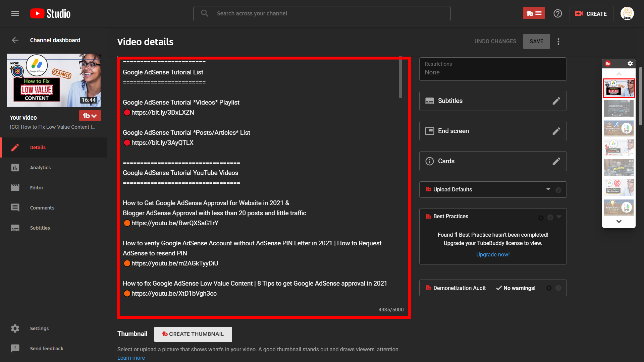Screen dimensions: 644x362
Task: Go back with Channel dashboard arrow
Action: click(15, 40)
